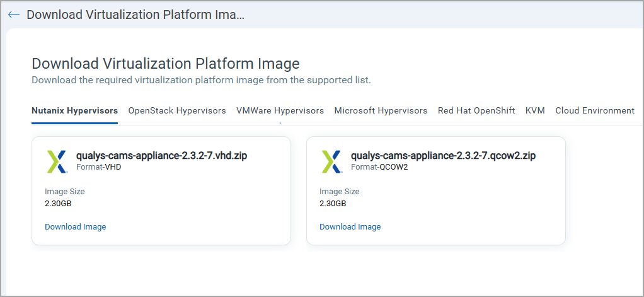644x297 pixels.
Task: Open the VMWare Hypervisors tab
Action: pyautogui.click(x=280, y=110)
